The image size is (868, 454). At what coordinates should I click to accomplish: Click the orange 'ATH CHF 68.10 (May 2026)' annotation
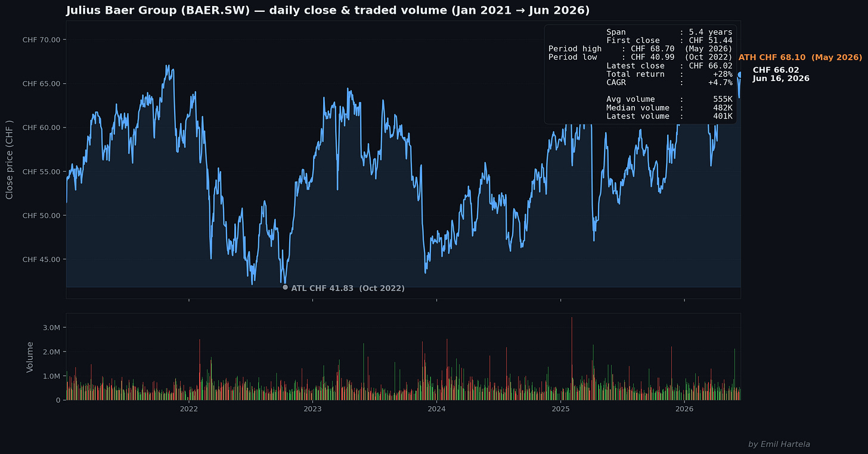(800, 58)
